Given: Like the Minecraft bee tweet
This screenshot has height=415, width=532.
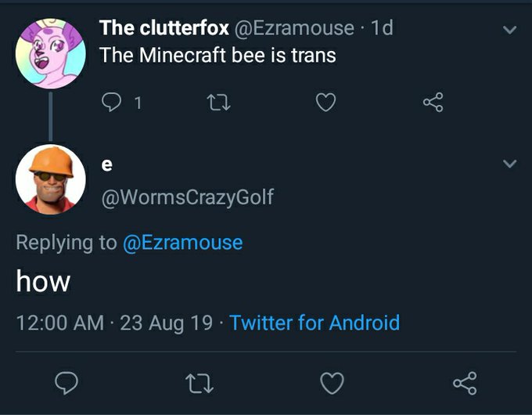Looking at the screenshot, I should (x=326, y=102).
